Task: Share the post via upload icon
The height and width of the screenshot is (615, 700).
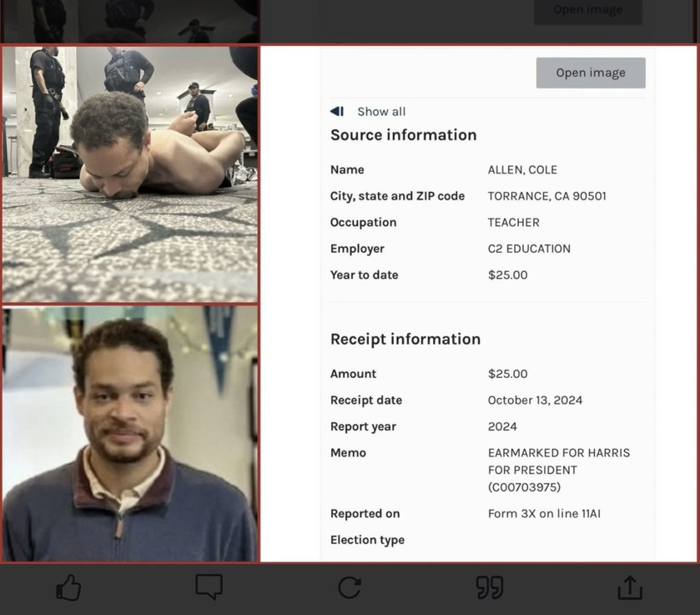Action: pyautogui.click(x=630, y=587)
